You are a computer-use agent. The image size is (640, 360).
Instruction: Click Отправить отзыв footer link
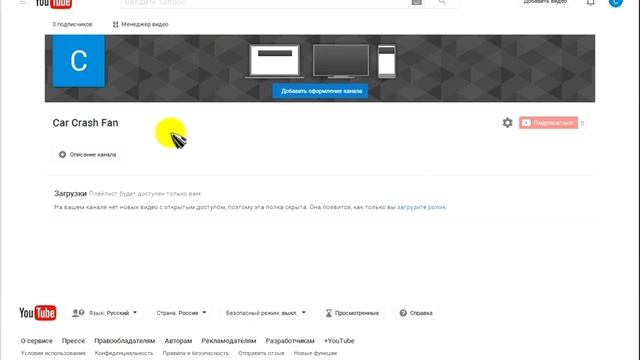pos(261,353)
